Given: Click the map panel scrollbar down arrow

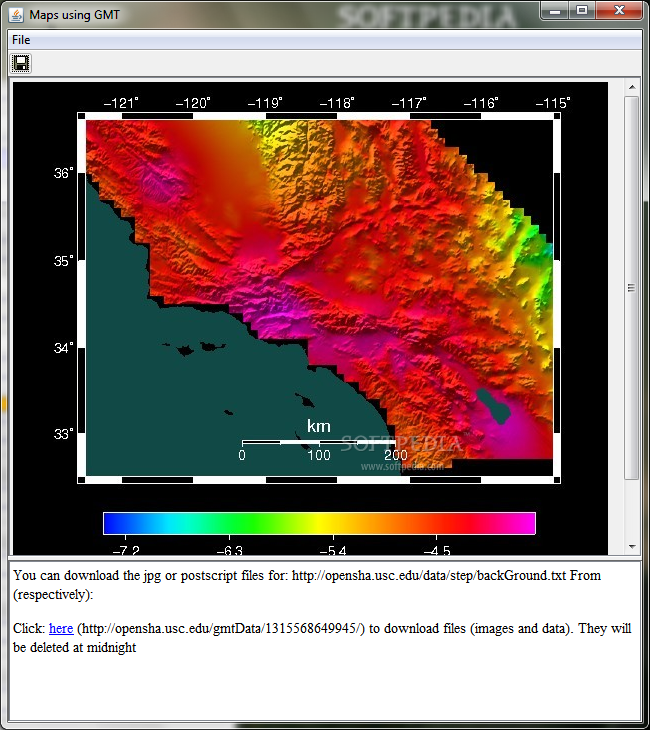Looking at the screenshot, I should (632, 547).
